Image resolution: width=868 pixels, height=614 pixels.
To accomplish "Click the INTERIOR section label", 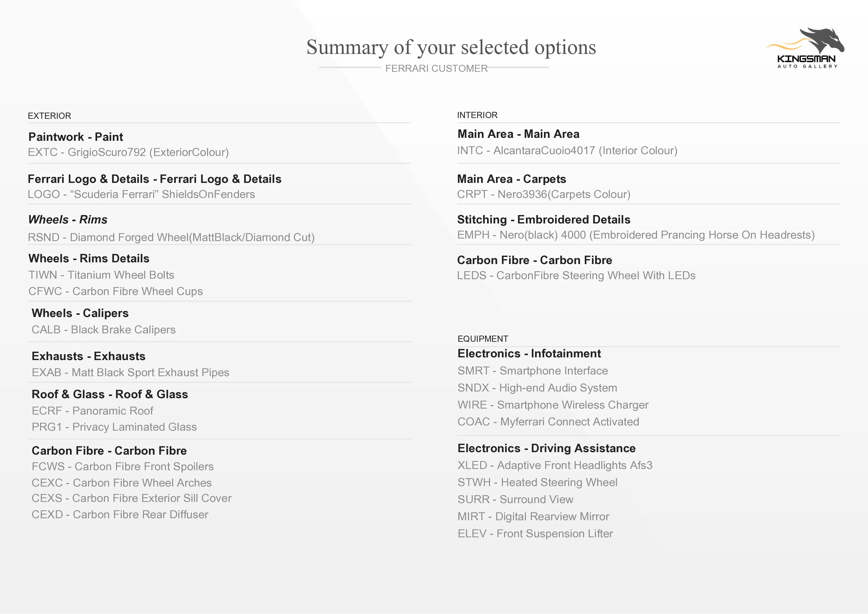I will click(477, 115).
